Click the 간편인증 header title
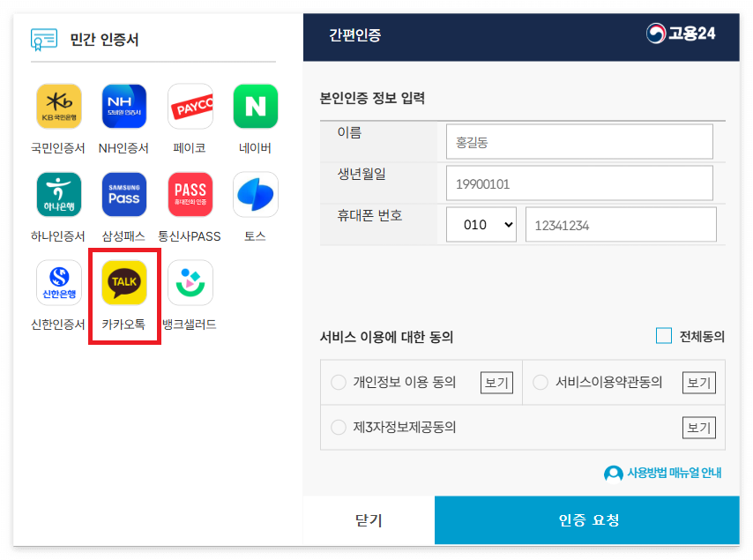 point(354,35)
